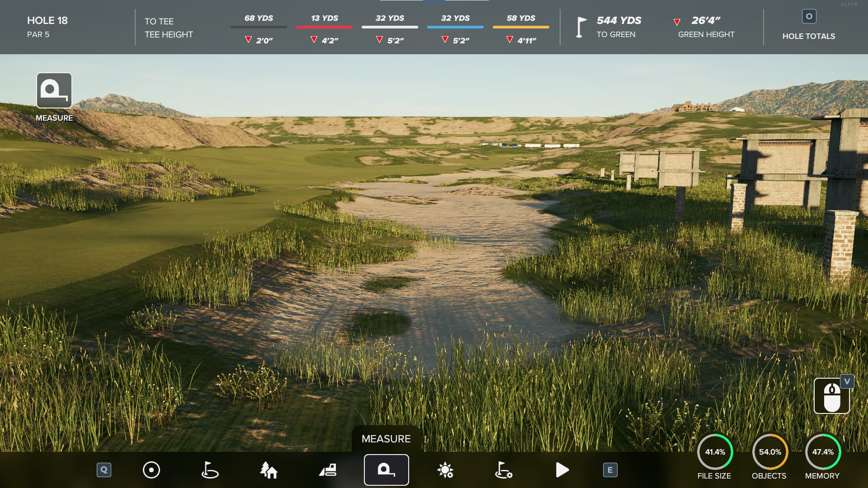Viewport: 868px width, 488px height.
Task: Open the sun lighting settings tool
Action: (445, 470)
